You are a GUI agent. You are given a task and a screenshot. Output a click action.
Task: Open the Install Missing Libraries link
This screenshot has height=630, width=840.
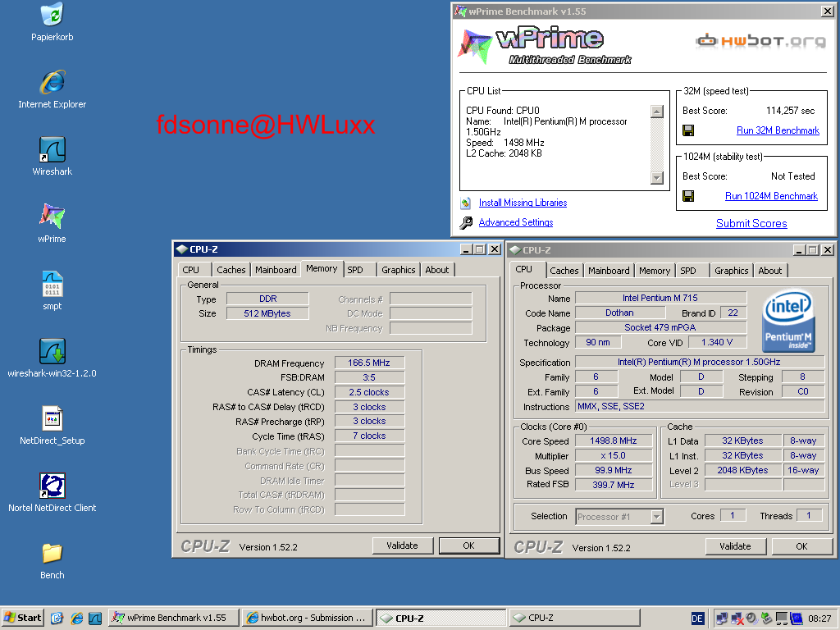point(523,203)
